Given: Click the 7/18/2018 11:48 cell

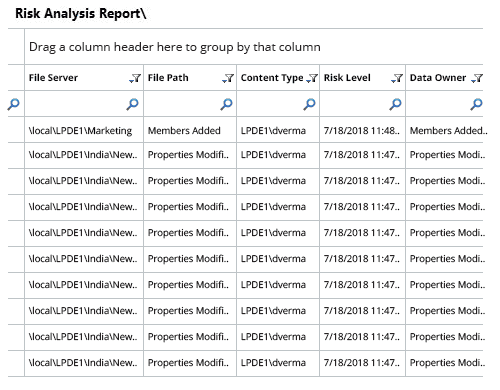Looking at the screenshot, I should 362,131.
